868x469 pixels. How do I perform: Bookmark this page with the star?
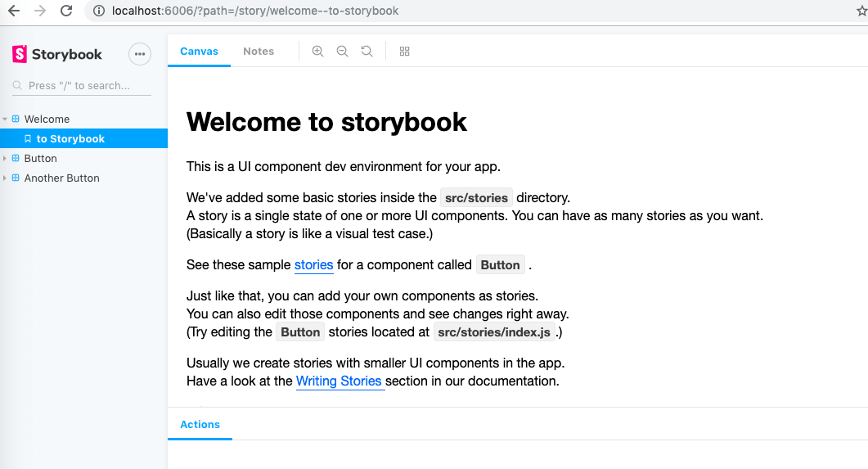[861, 11]
